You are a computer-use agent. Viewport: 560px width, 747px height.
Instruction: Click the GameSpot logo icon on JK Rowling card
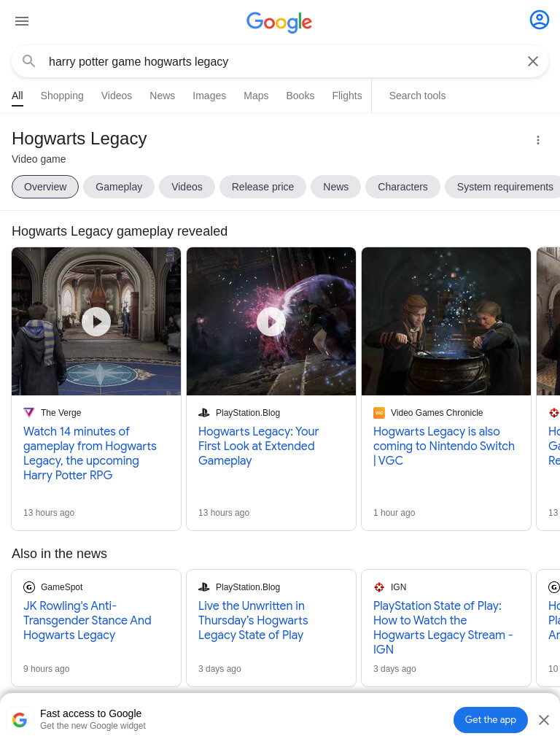coord(29,587)
